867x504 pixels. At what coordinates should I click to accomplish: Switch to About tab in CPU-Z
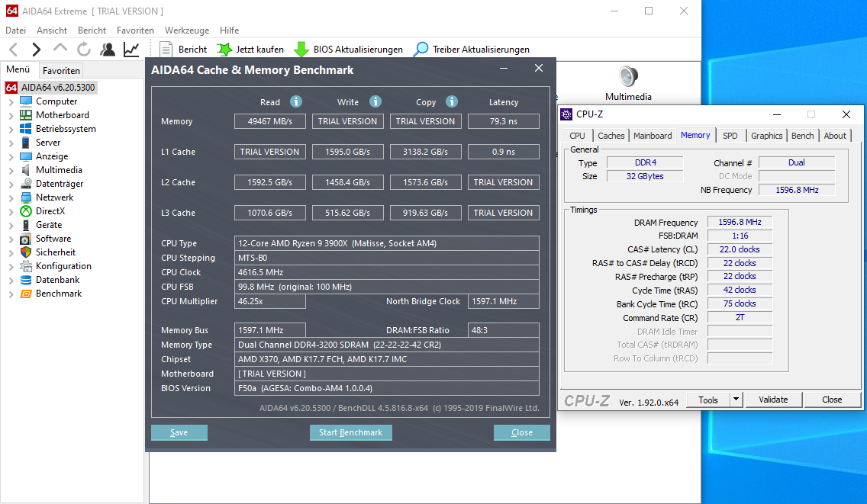pyautogui.click(x=835, y=136)
